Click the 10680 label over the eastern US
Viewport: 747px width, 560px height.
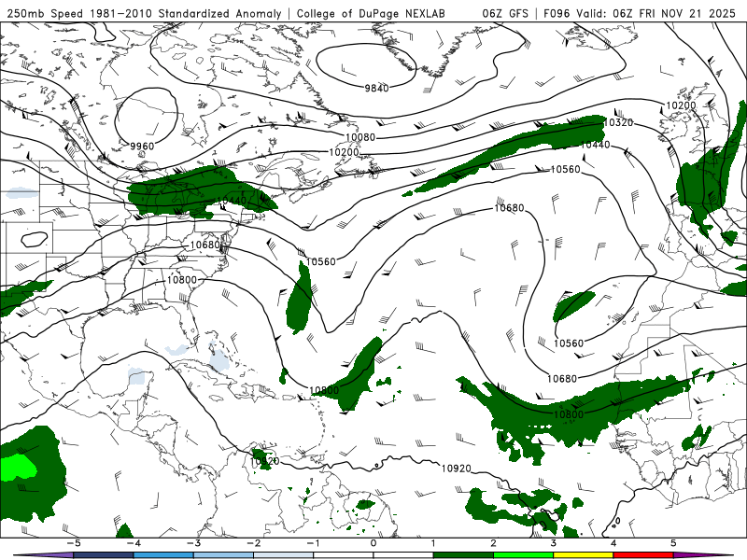204,245
